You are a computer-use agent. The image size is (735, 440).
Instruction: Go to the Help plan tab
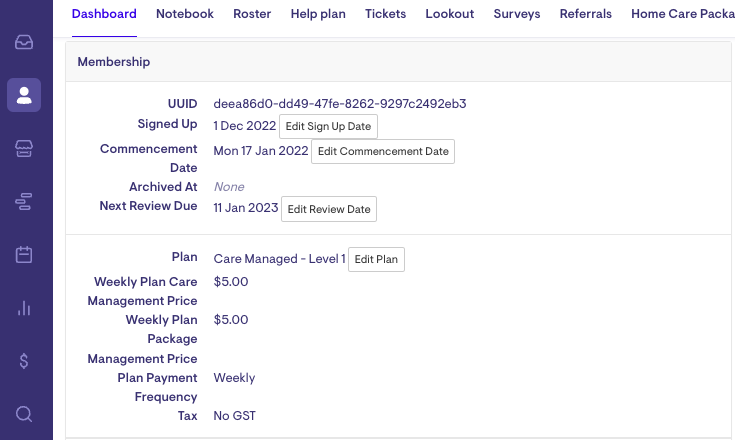pos(318,14)
